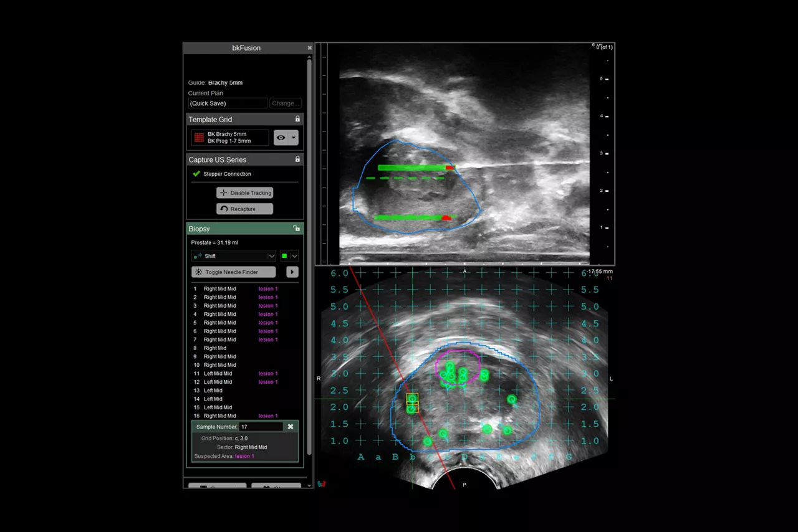Image resolution: width=798 pixels, height=532 pixels.
Task: Open the Shift mode dropdown
Action: pos(234,256)
